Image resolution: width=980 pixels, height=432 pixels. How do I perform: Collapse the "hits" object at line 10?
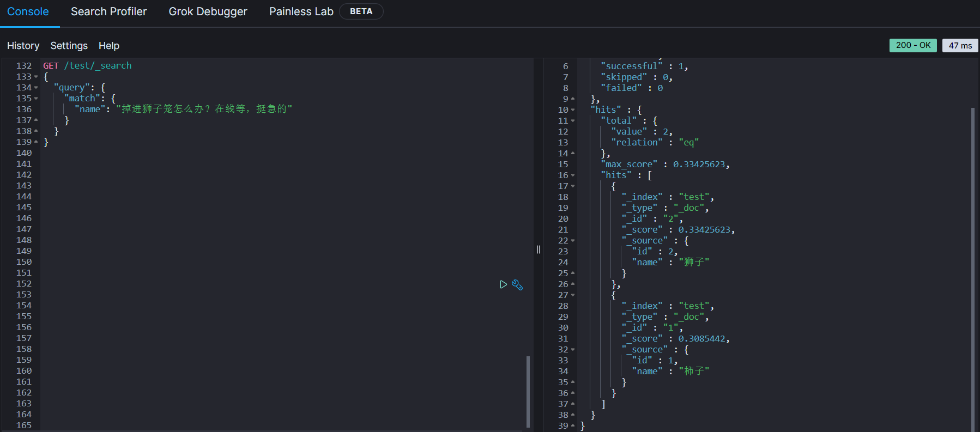573,110
